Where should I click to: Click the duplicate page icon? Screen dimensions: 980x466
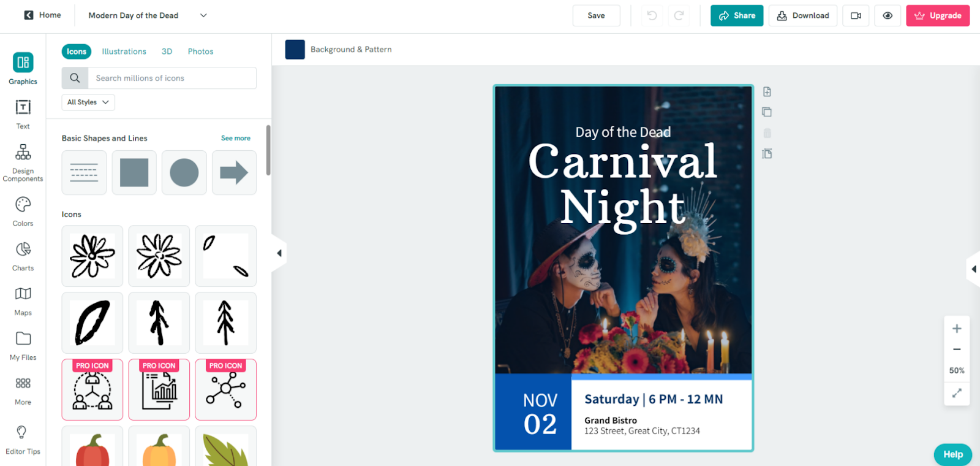pos(767,112)
